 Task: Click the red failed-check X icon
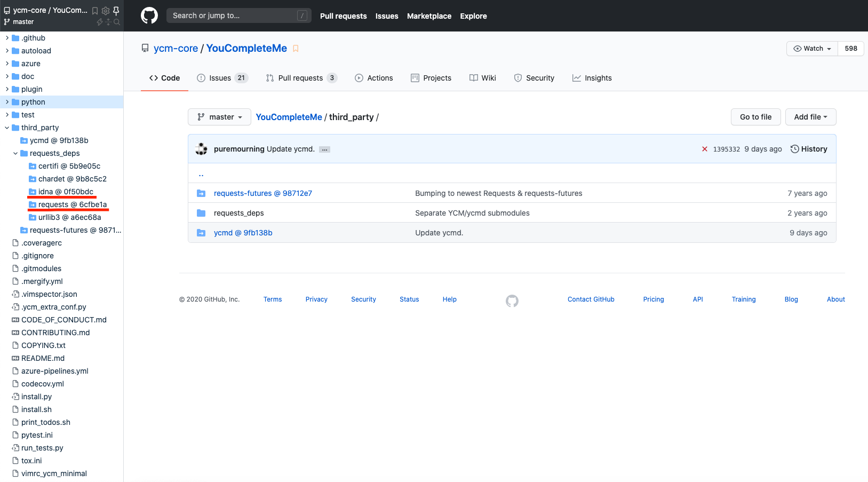[705, 149]
